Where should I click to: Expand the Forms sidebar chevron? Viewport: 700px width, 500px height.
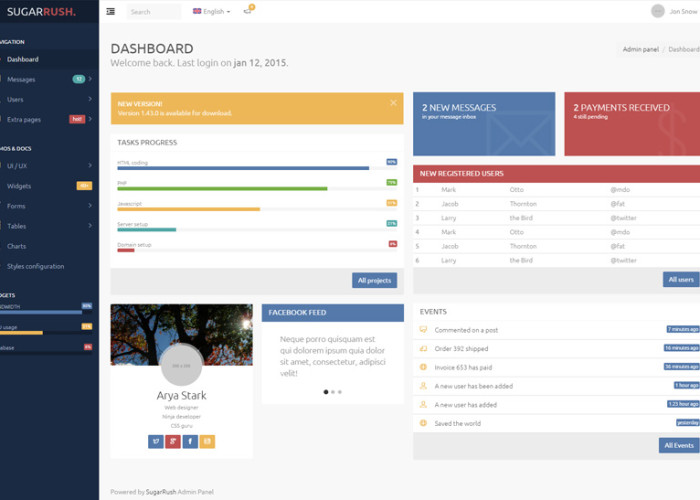[90, 206]
